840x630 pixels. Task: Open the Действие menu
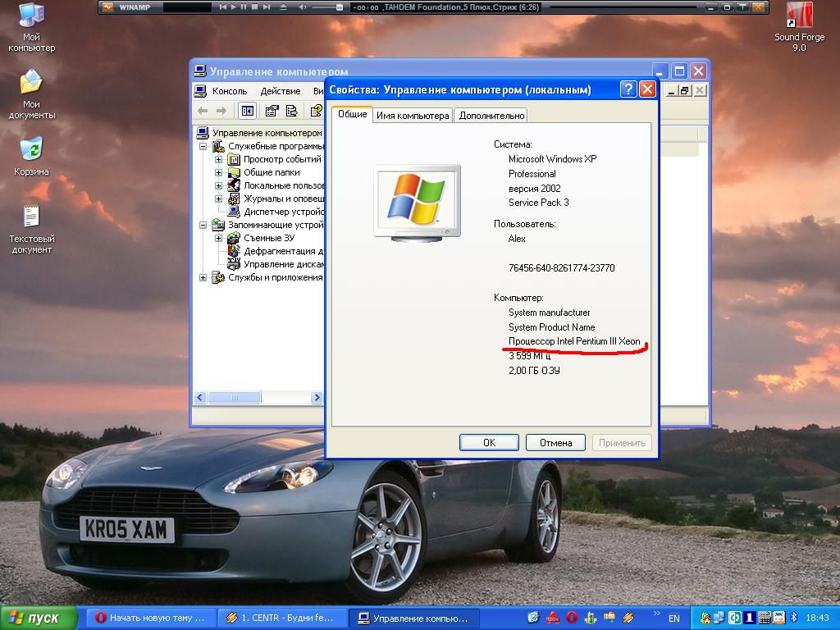pos(280,91)
